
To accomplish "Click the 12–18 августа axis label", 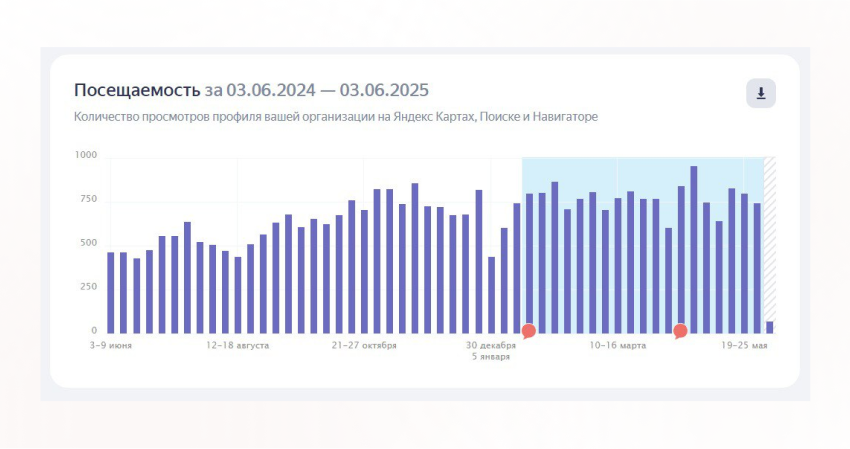I will click(x=237, y=345).
